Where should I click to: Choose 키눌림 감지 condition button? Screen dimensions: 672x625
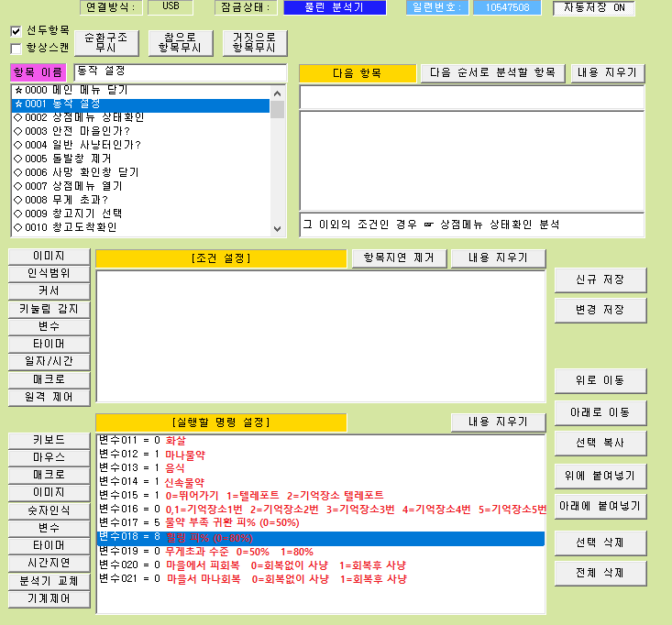coord(50,309)
